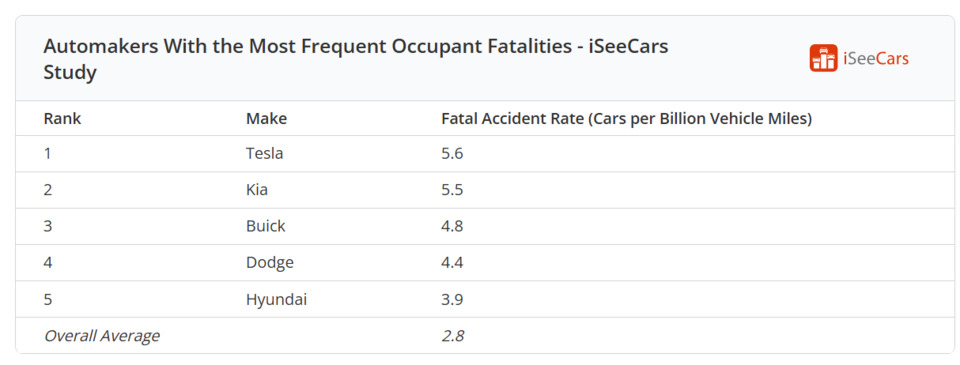Select the Tesla make cell
Screen dimensions: 960x365
pyautogui.click(x=264, y=153)
